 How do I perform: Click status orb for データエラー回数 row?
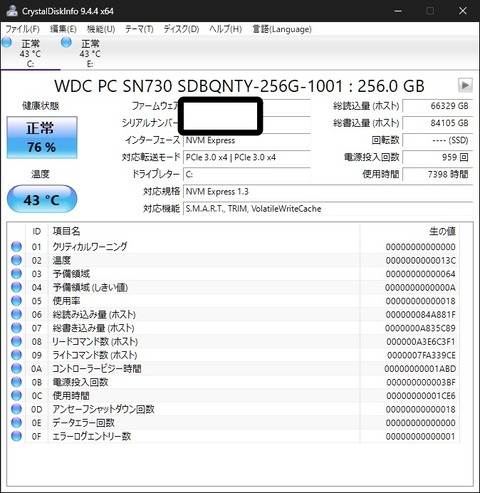[16, 422]
